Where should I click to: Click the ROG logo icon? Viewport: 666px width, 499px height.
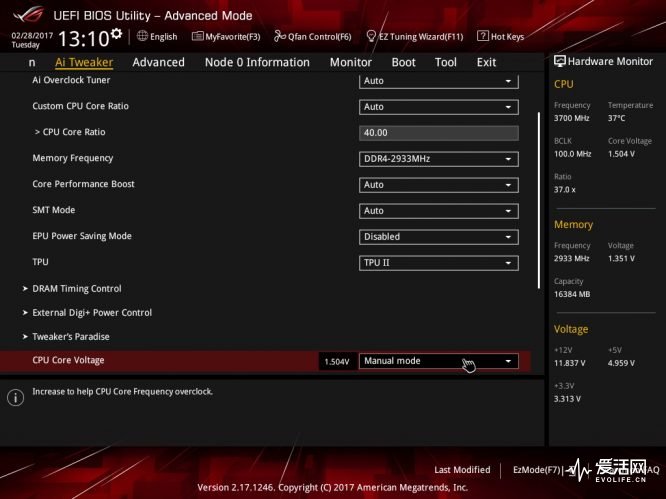[28, 14]
